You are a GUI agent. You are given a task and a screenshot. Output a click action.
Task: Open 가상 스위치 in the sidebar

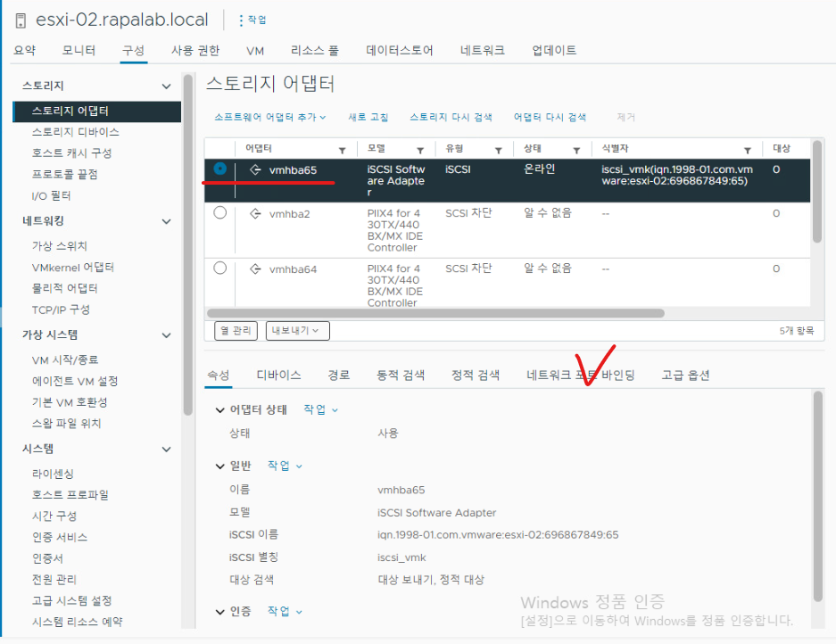point(59,246)
